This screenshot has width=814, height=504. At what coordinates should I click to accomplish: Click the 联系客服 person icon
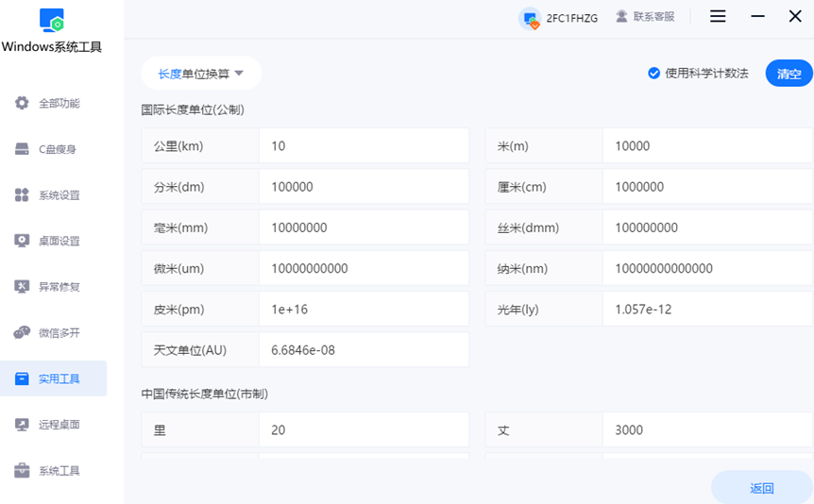[x=621, y=17]
